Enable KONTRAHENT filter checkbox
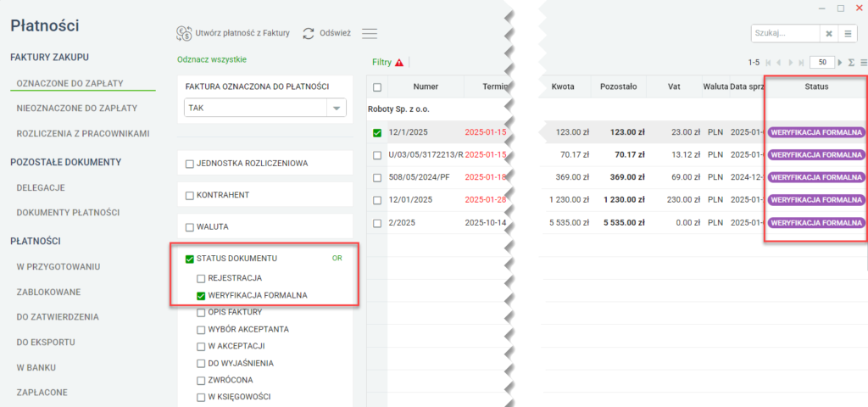The height and width of the screenshot is (407, 868). (x=189, y=196)
